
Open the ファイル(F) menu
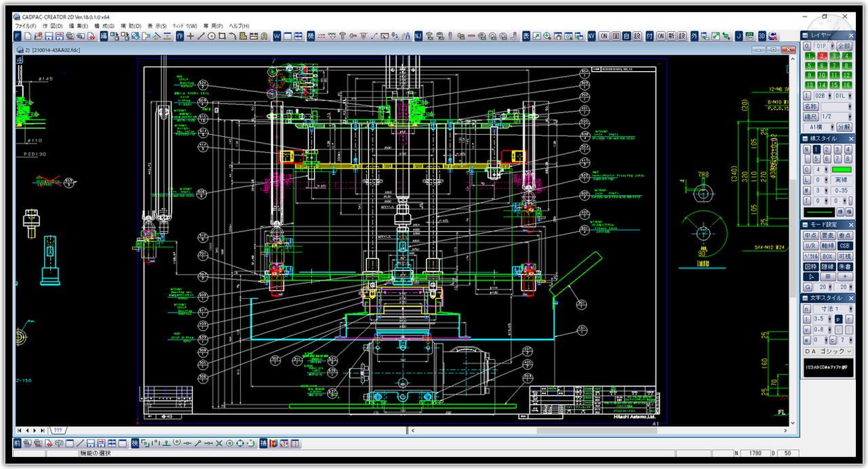[25, 26]
